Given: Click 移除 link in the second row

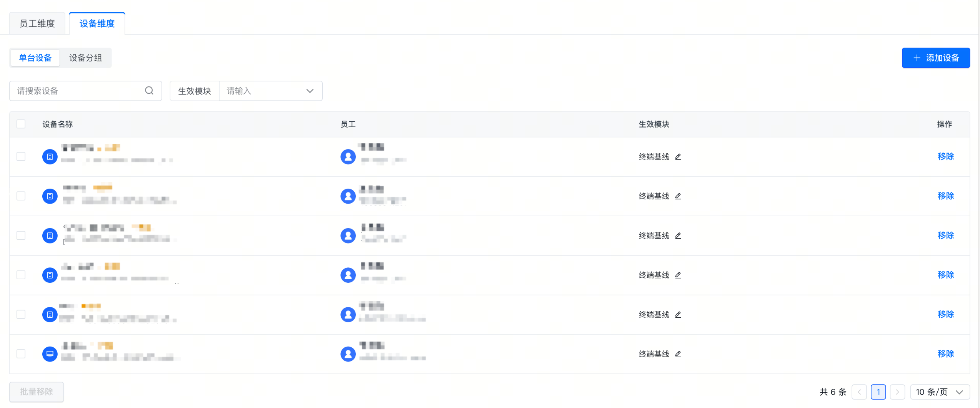Looking at the screenshot, I should click(945, 196).
